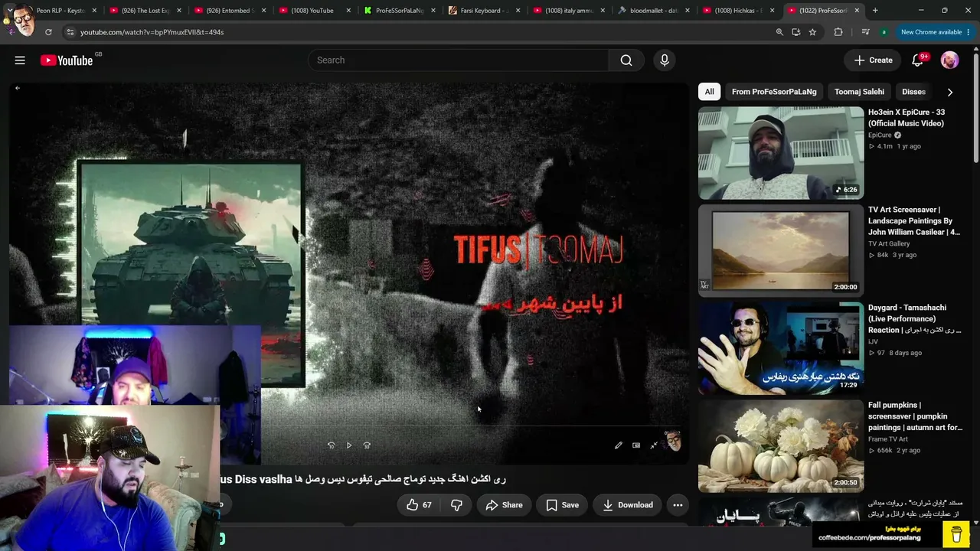Open Daygard - Tamashachi video title
Screen dimensions: 980x551
[914, 319]
